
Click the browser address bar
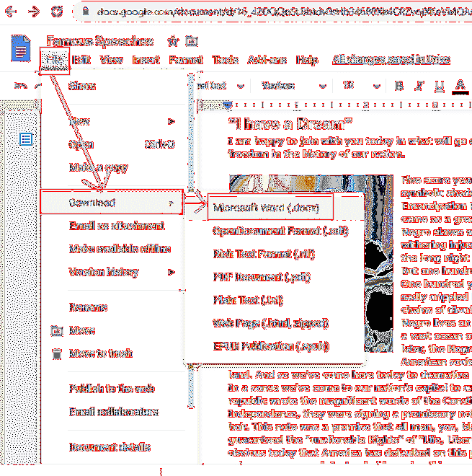tap(274, 12)
